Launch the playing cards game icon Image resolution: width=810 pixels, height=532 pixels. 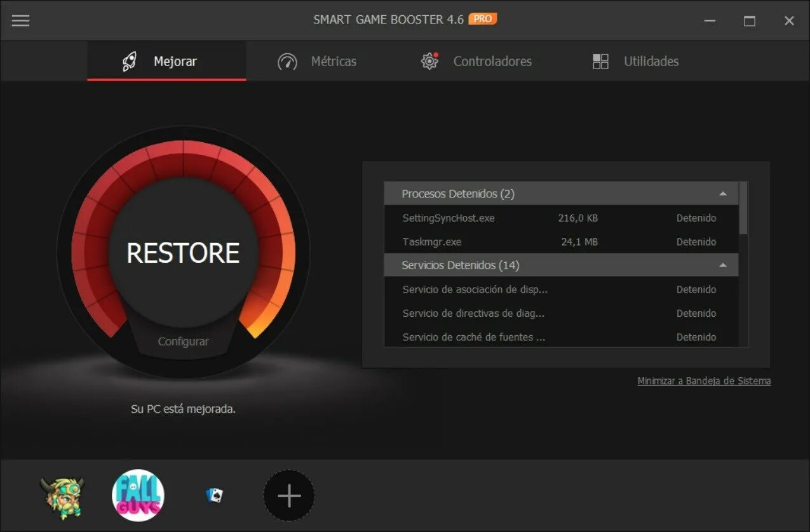(215, 495)
